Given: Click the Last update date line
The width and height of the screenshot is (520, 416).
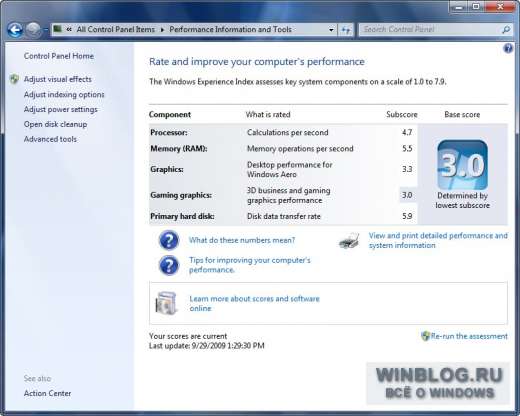Looking at the screenshot, I should coord(207,346).
